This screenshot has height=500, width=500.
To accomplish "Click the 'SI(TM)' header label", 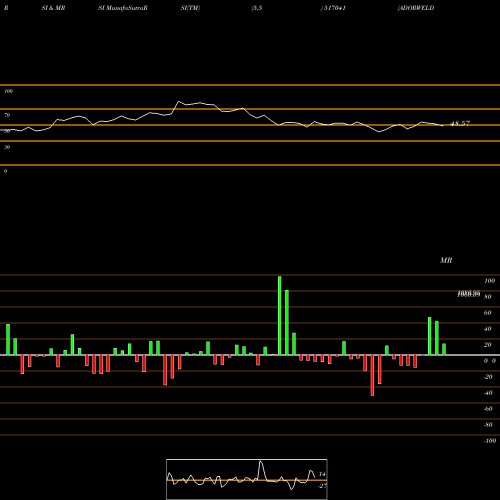I will click(x=190, y=8).
